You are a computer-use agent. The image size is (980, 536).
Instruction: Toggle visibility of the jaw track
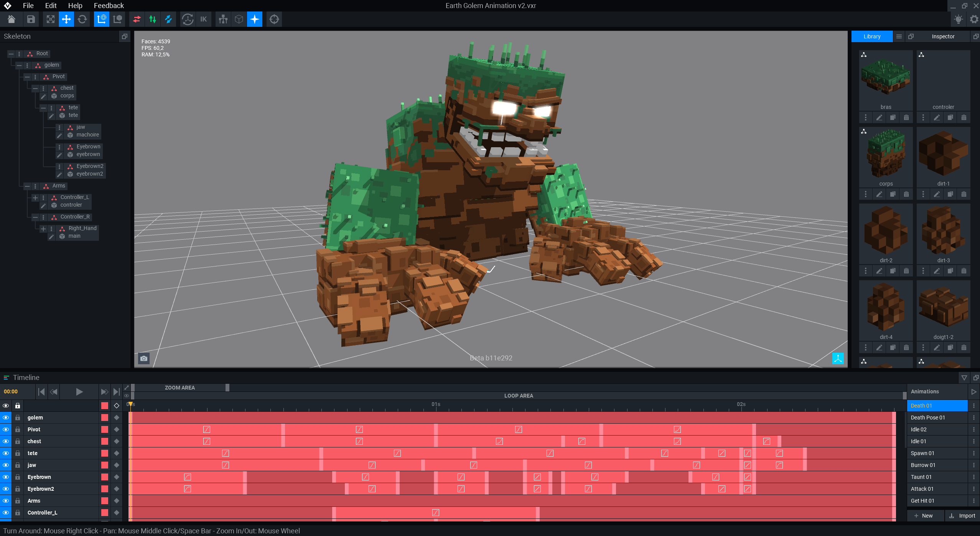[6, 465]
